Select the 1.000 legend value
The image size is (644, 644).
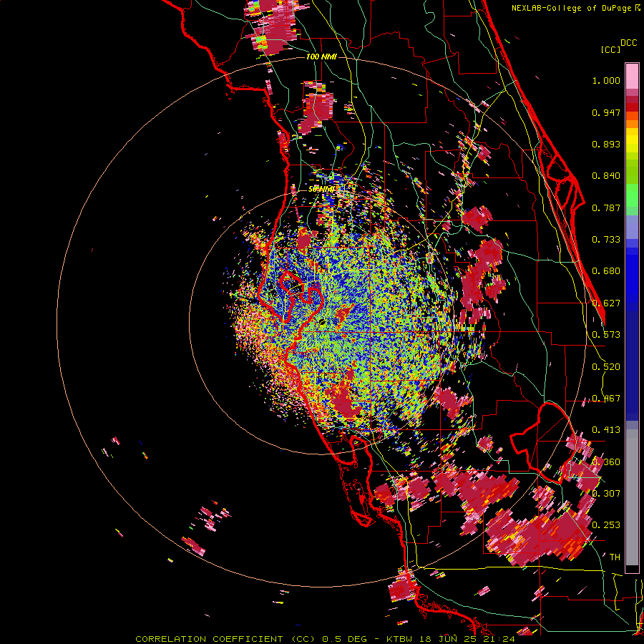tap(606, 80)
